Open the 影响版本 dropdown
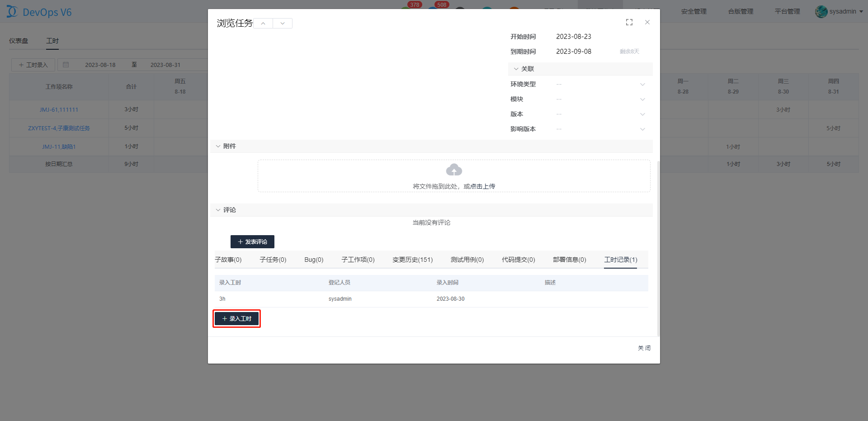868x421 pixels. (642, 129)
